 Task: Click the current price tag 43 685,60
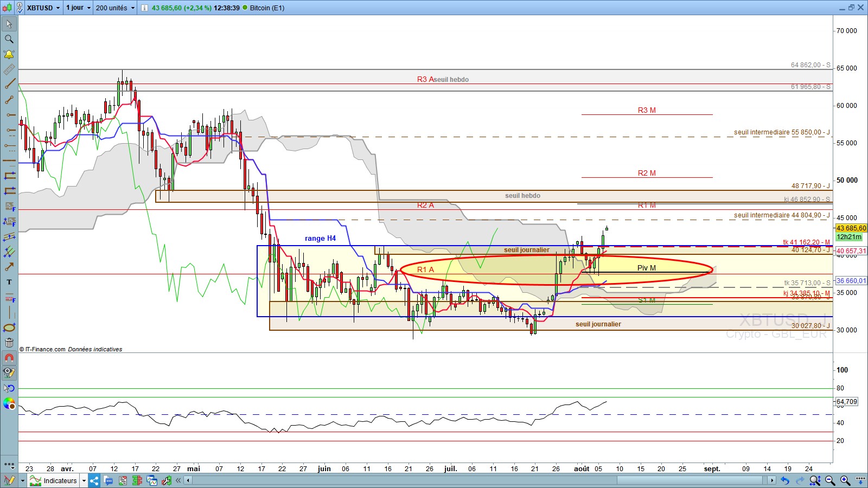tap(851, 228)
